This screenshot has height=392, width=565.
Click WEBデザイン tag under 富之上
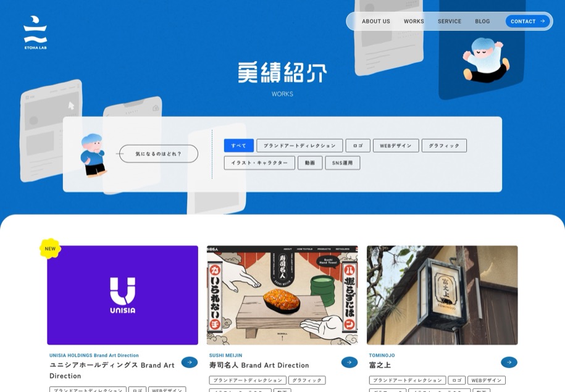487,380
